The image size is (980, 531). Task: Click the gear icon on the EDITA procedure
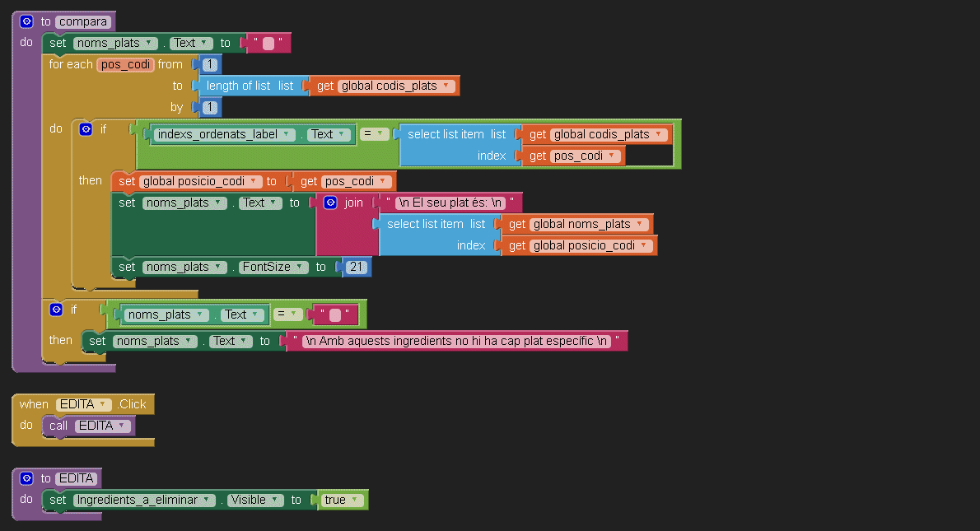pyautogui.click(x=27, y=478)
